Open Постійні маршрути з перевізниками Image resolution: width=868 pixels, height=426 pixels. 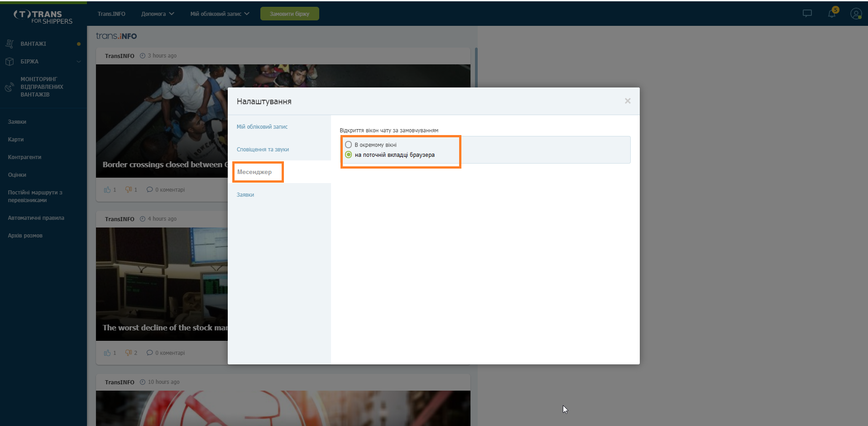click(35, 196)
